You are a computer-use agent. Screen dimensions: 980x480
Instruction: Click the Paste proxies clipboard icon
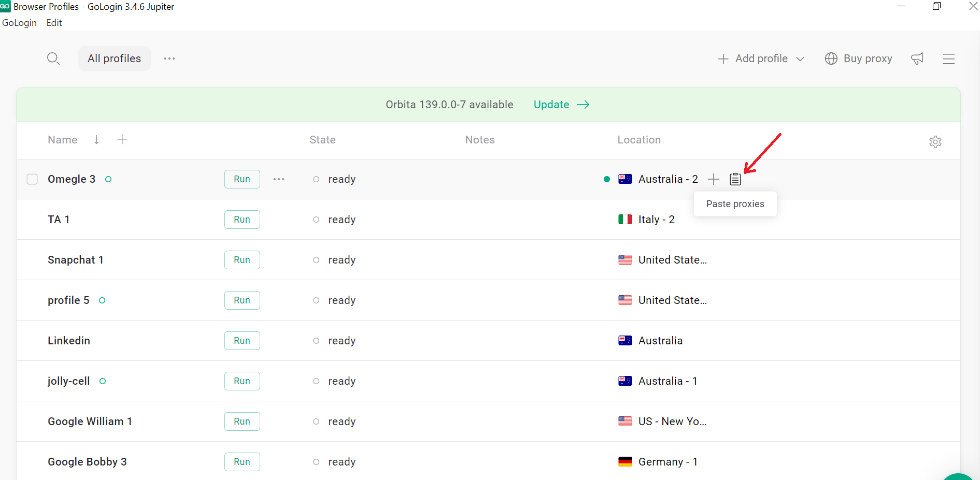[735, 179]
